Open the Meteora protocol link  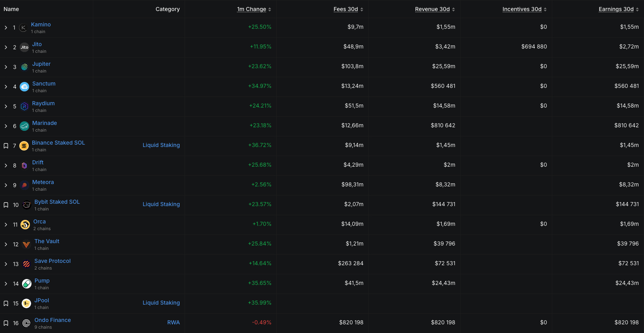(x=43, y=182)
